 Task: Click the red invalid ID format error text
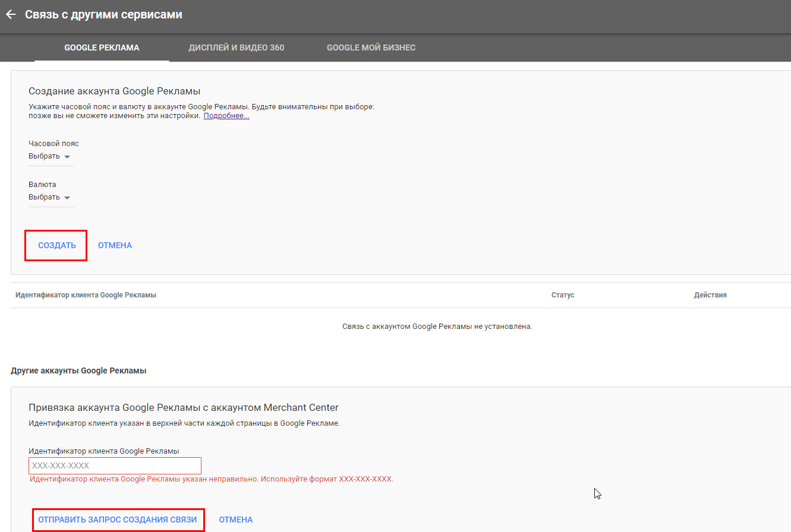coord(212,479)
